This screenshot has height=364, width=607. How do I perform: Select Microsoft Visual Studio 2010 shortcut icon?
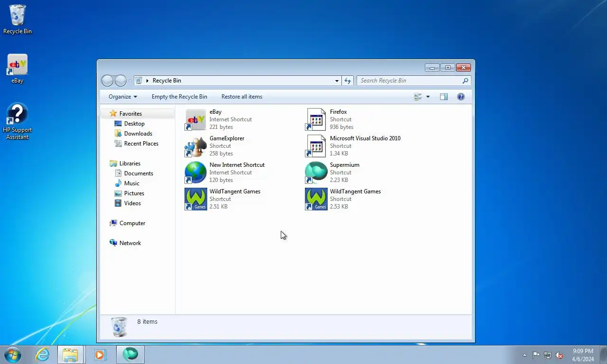point(316,146)
